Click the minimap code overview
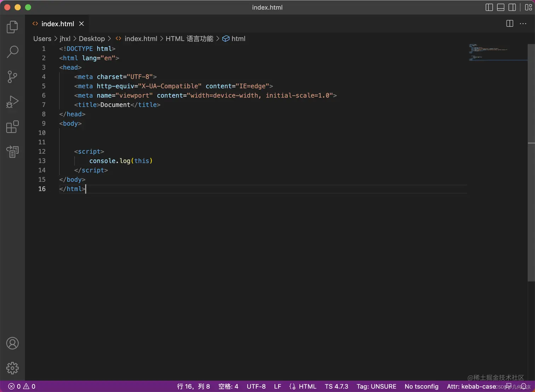 pyautogui.click(x=497, y=52)
